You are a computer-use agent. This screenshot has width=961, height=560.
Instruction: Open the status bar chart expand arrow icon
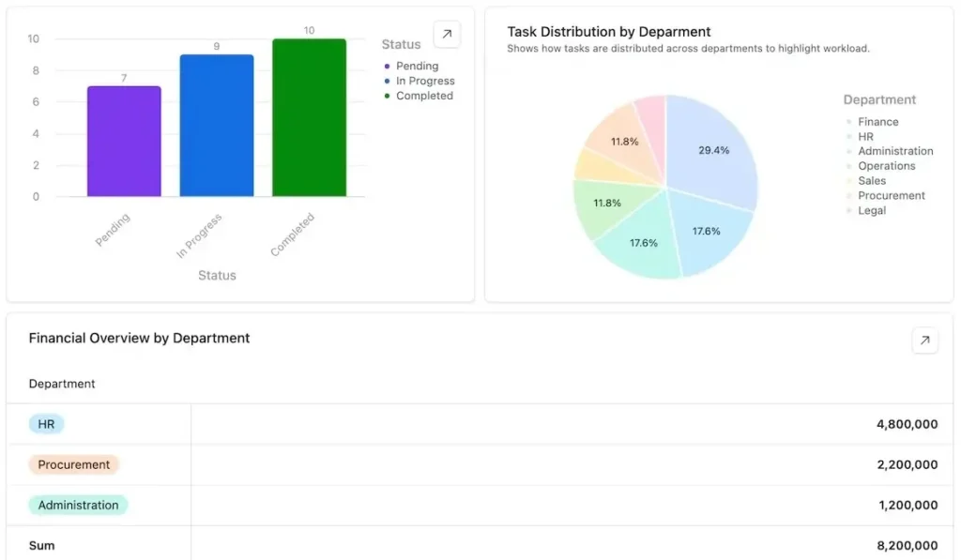coord(447,34)
